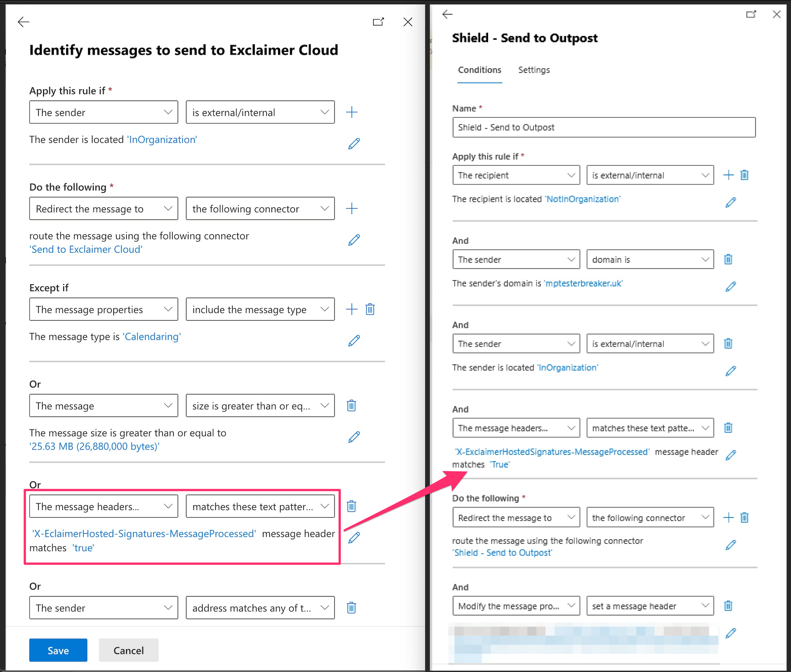Focus the rule Name input field
The height and width of the screenshot is (672, 791).
(x=604, y=127)
